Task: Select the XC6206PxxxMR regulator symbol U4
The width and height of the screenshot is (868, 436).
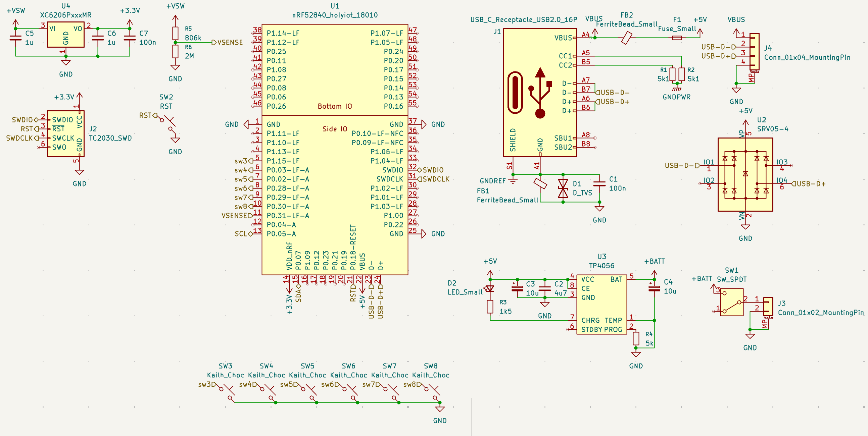Action: point(65,35)
